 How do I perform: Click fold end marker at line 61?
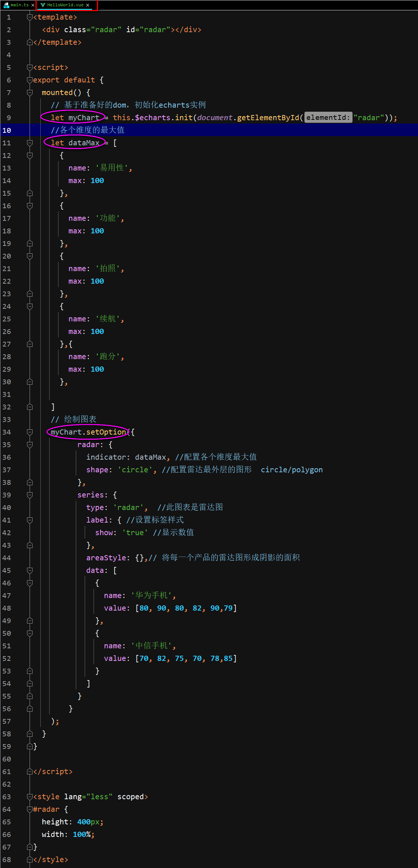30,772
